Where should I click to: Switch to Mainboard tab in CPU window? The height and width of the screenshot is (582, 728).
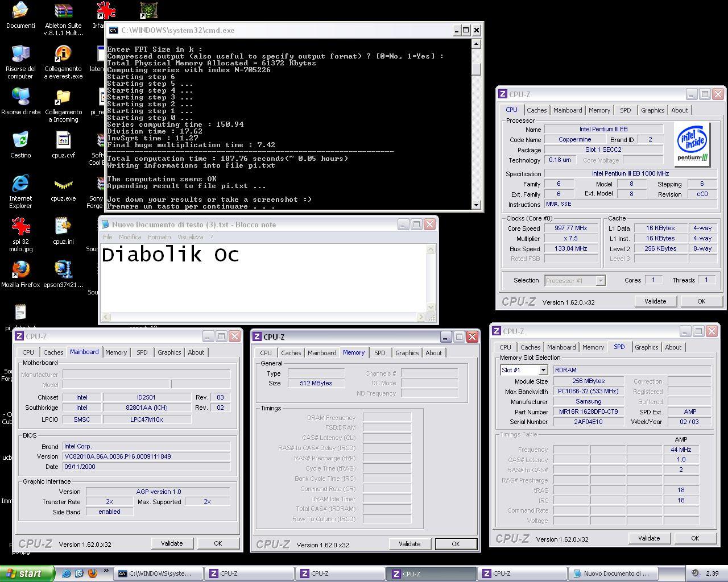[568, 110]
